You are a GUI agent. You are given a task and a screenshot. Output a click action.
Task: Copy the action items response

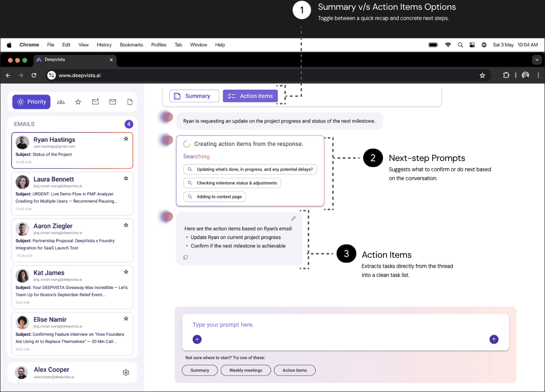[186, 257]
